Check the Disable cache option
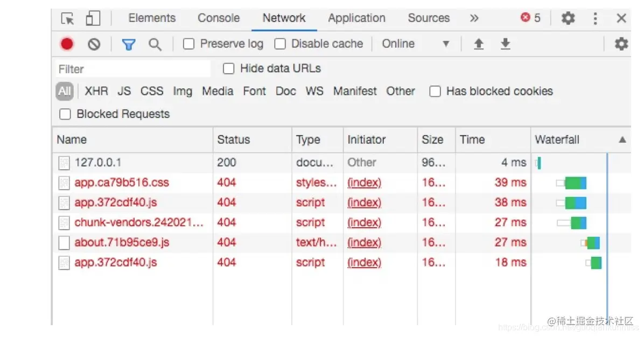The image size is (644, 337). click(x=280, y=44)
